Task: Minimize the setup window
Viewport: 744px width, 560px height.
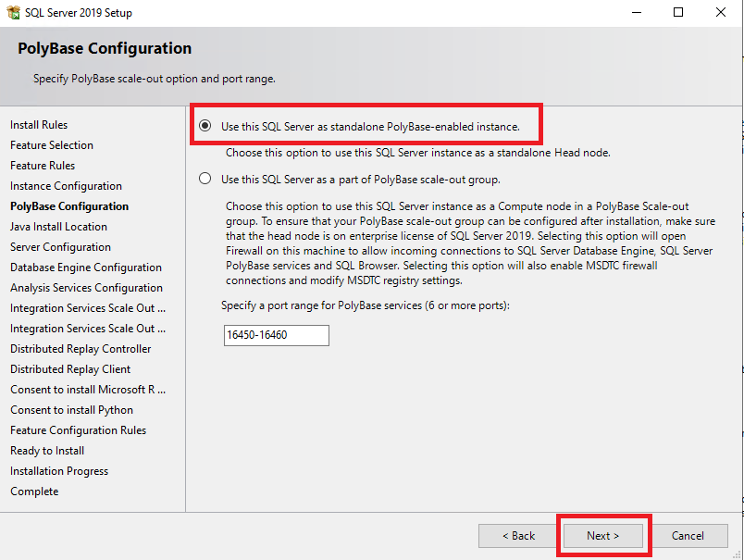Action: 637,12
